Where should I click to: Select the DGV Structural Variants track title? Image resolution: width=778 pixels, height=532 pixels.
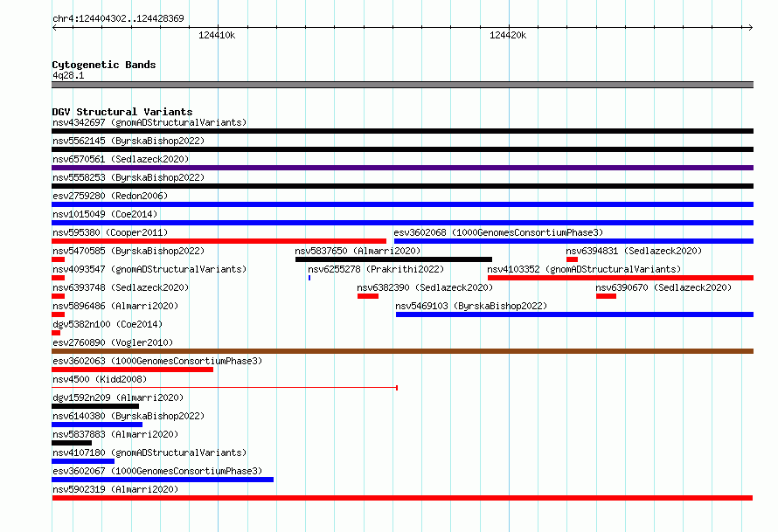122,112
